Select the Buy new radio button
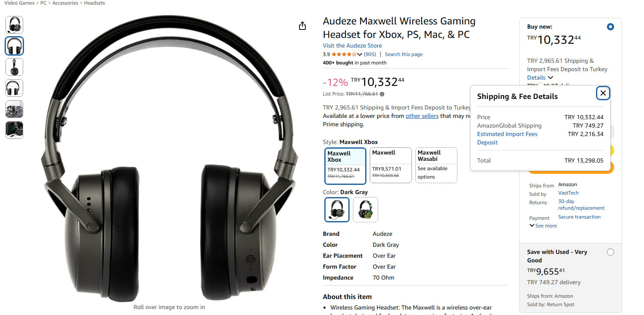644x315 pixels. [610, 27]
